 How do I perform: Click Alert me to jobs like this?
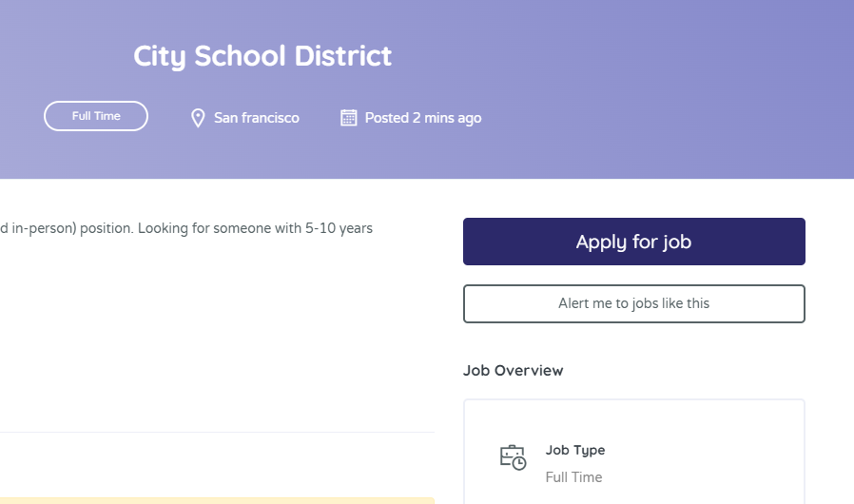[634, 303]
